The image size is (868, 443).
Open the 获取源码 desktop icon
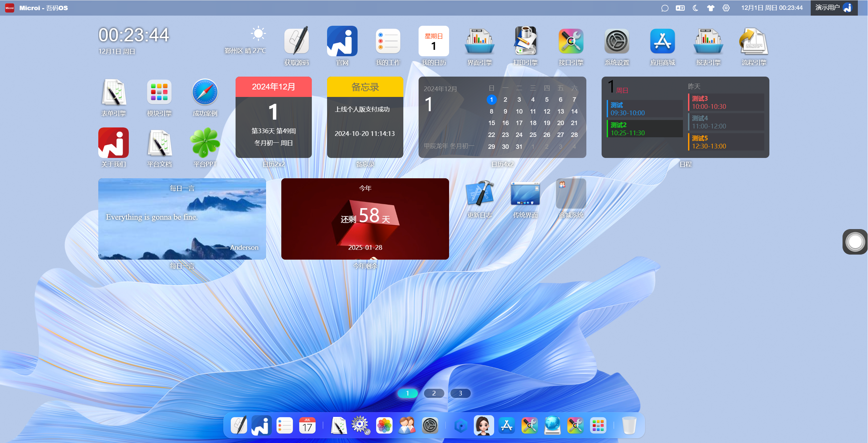296,42
